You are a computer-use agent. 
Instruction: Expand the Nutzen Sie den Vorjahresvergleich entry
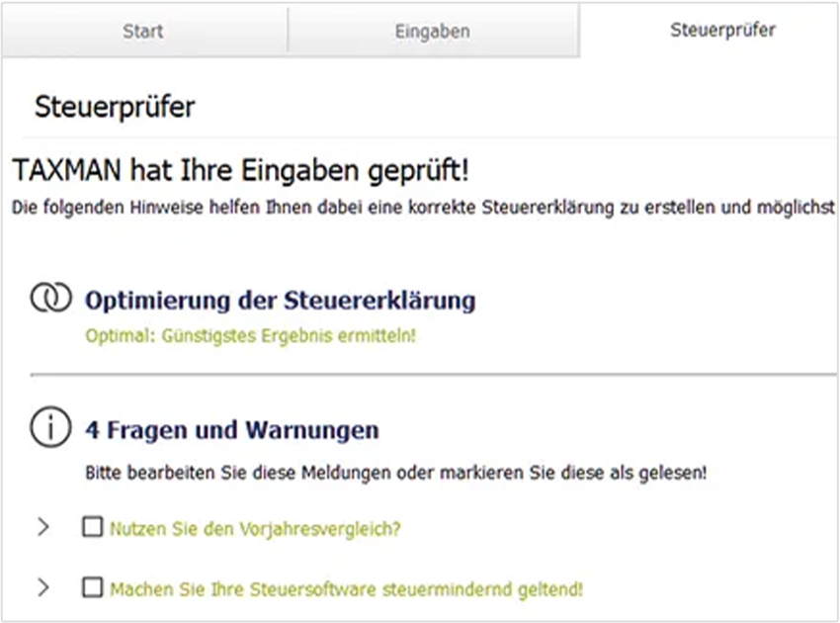(42, 527)
